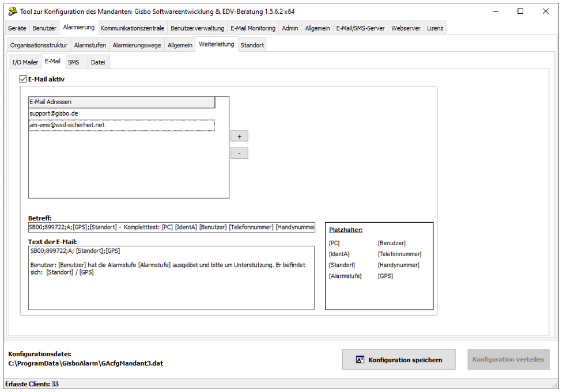Select the Weiterleitung sub-tab

[217, 44]
